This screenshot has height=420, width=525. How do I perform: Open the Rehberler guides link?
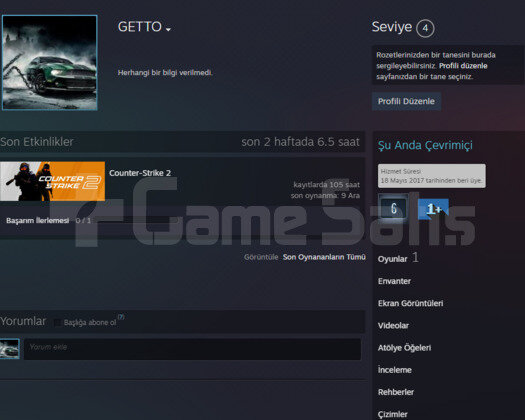[x=396, y=392]
